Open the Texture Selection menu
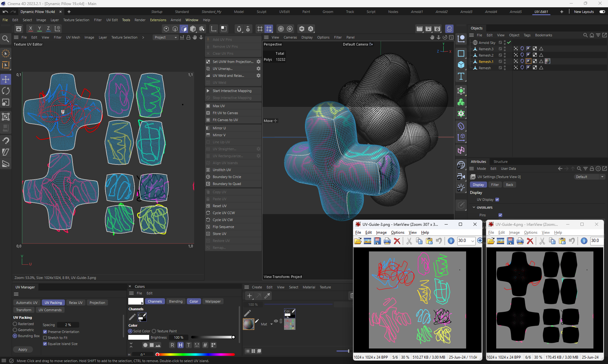The image size is (608, 364). pyautogui.click(x=76, y=20)
